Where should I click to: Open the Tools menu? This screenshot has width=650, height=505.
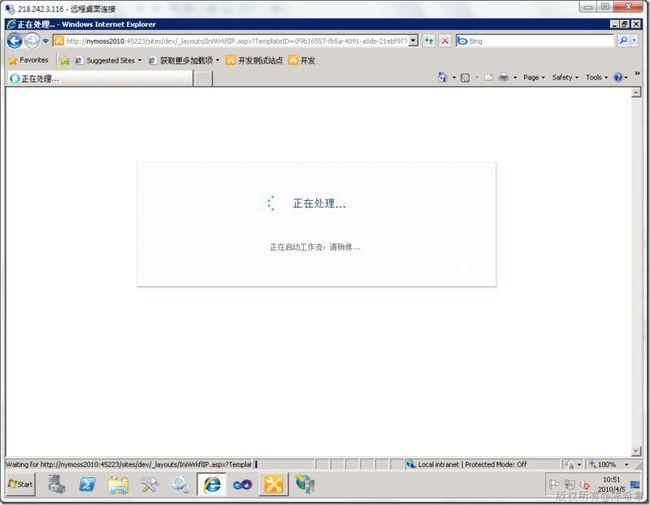click(597, 78)
